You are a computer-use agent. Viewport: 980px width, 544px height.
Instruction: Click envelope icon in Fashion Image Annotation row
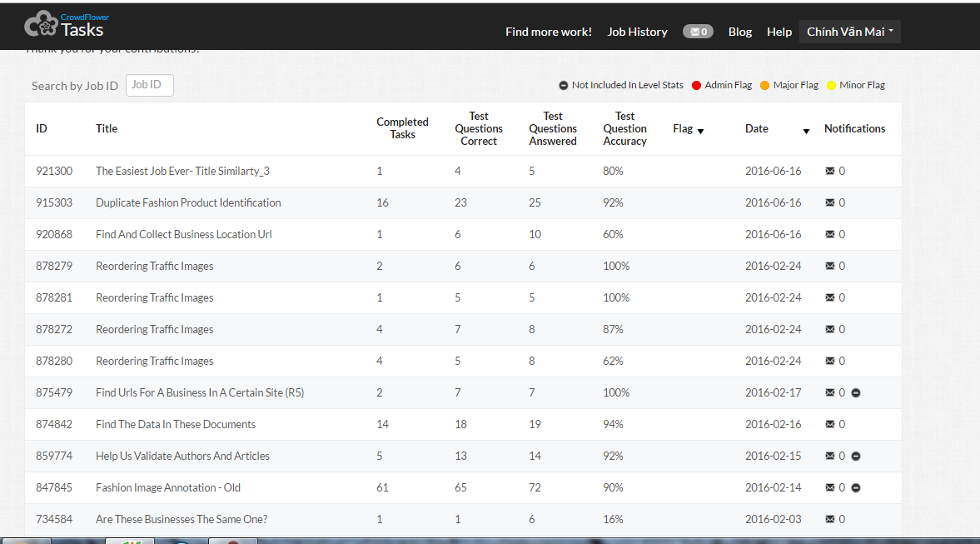[x=829, y=487]
